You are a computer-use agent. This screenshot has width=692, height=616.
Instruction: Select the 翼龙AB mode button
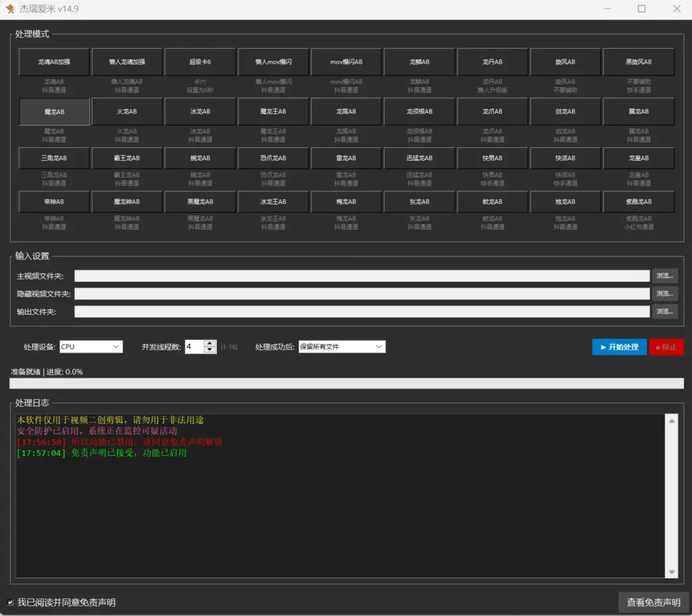coord(639,111)
